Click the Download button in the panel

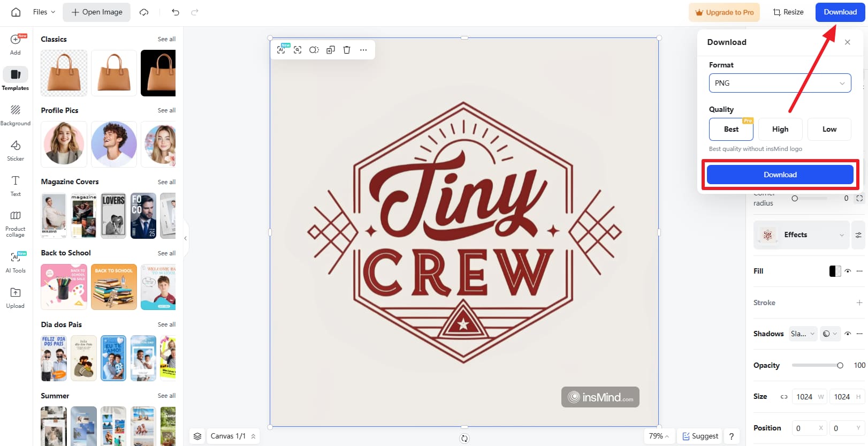coord(780,175)
